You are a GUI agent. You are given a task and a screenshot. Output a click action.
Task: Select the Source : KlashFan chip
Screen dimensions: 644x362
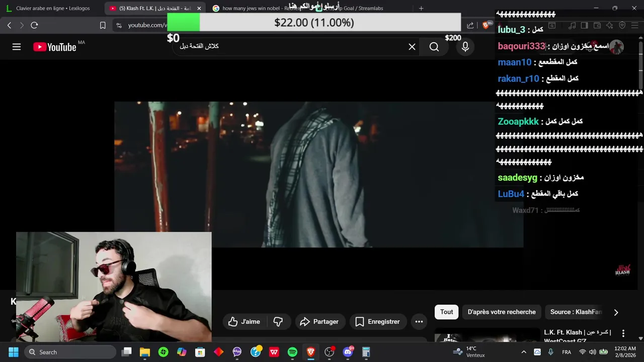pyautogui.click(x=576, y=312)
